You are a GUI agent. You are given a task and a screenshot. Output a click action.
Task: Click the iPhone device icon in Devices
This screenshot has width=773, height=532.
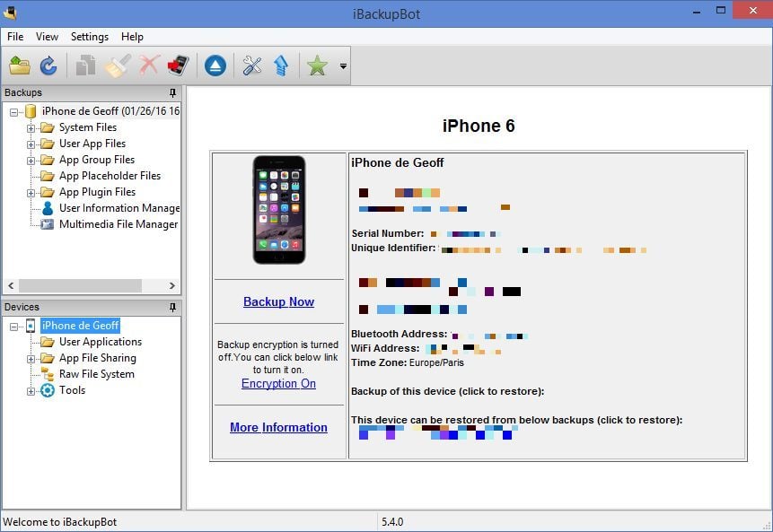click(31, 326)
